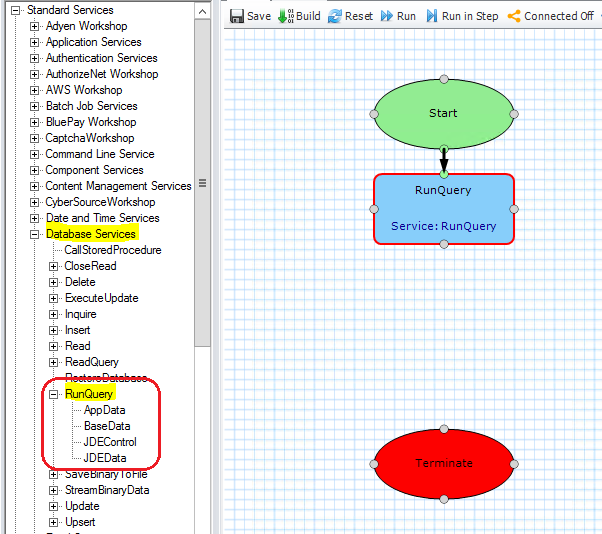Click the Save floppy disk icon
This screenshot has height=534, width=602.
pos(236,16)
